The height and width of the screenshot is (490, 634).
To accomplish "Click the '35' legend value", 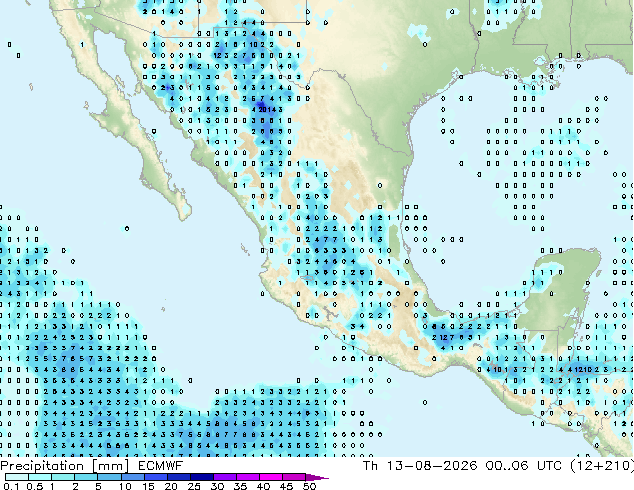I will [x=240, y=486].
